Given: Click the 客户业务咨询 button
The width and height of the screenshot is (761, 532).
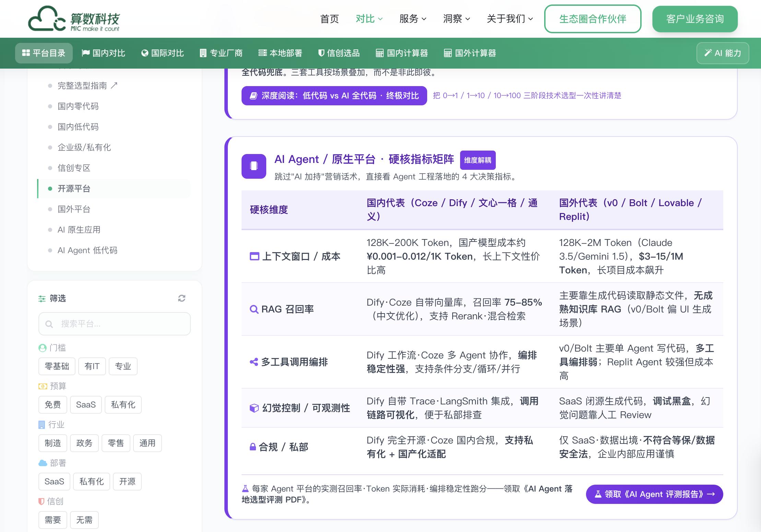Looking at the screenshot, I should pyautogui.click(x=695, y=19).
